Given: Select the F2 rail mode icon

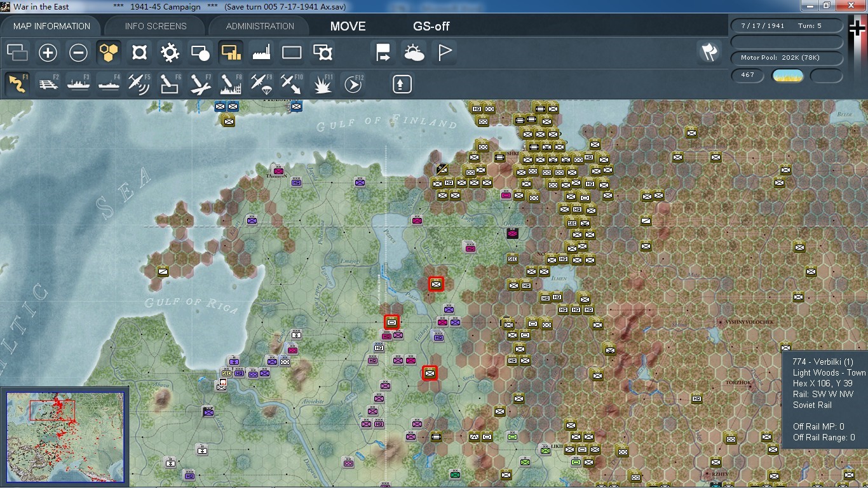Looking at the screenshot, I should [48, 83].
